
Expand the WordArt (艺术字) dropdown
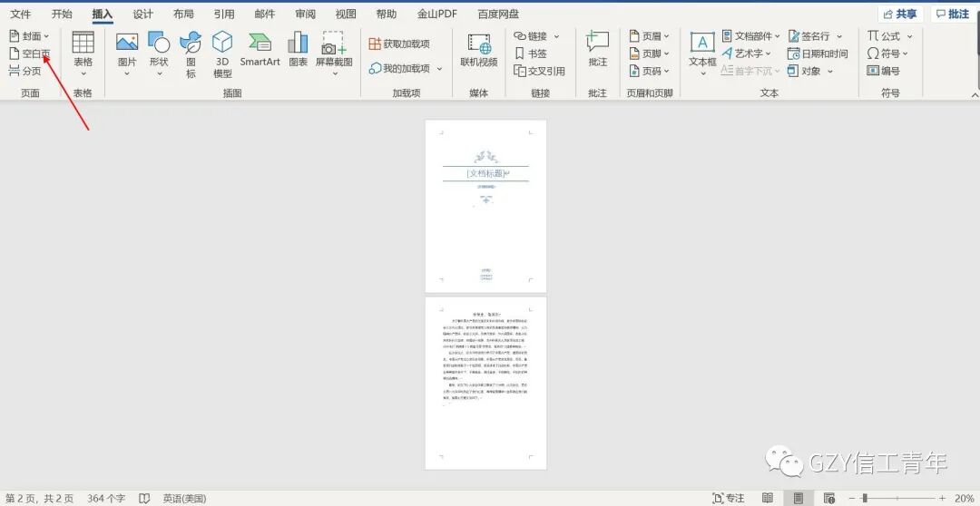click(769, 54)
